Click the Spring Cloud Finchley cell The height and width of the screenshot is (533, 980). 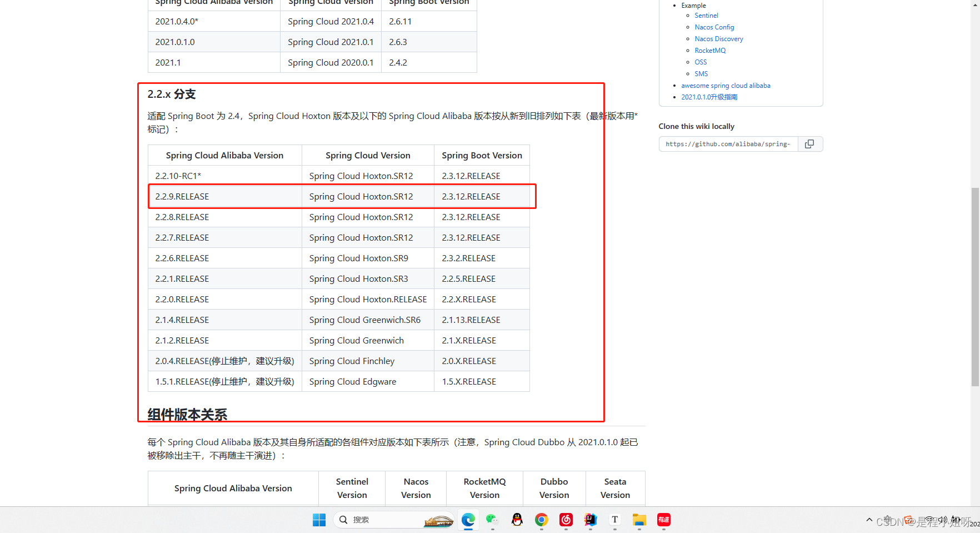[x=368, y=361]
